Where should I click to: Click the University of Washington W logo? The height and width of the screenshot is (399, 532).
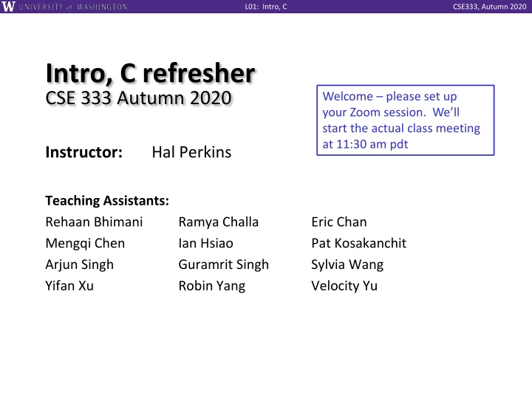point(8,6)
